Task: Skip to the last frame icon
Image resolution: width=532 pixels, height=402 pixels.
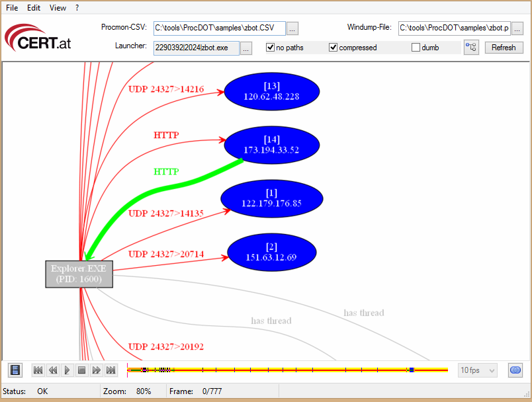Action: 111,370
